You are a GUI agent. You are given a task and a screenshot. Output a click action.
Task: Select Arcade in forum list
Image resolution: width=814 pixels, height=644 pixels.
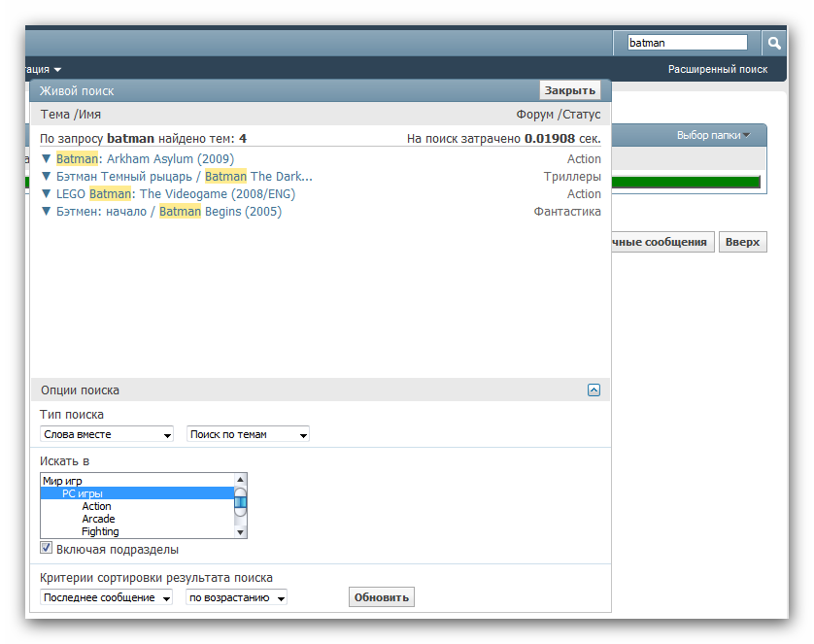click(138, 519)
